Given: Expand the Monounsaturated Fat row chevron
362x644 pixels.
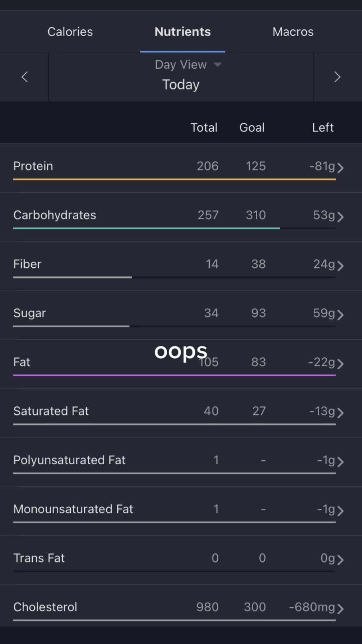Looking at the screenshot, I should point(340,511).
